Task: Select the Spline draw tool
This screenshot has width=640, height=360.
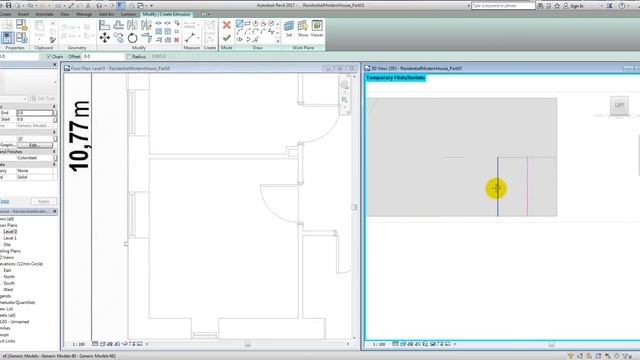Action: pyautogui.click(x=271, y=31)
